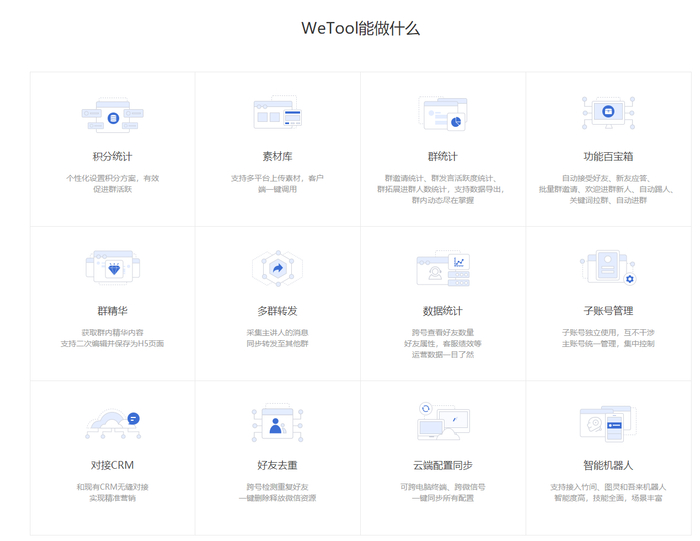Click the 对接CRM cloud icon

(x=112, y=424)
